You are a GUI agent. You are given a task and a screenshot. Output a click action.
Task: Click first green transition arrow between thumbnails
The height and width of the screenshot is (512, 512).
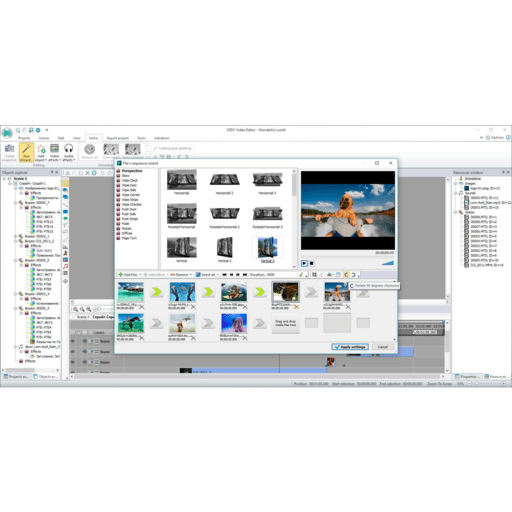(x=156, y=292)
